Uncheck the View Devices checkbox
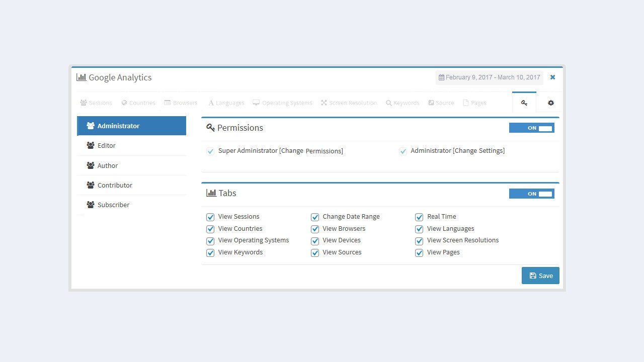The image size is (644, 362). (x=315, y=241)
